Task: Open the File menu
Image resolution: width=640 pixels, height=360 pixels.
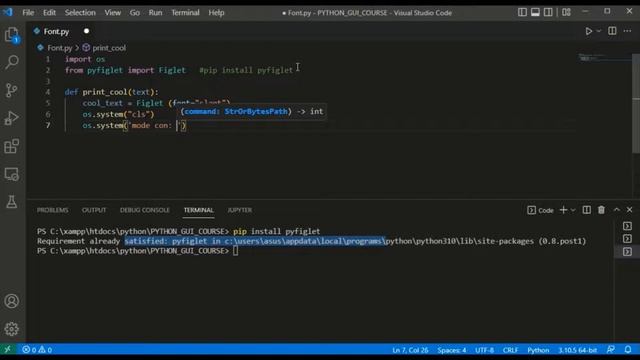Action: tap(28, 13)
